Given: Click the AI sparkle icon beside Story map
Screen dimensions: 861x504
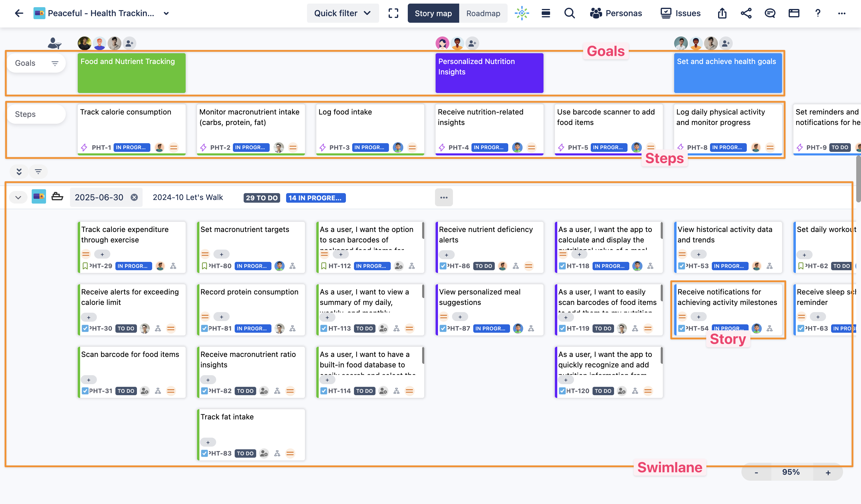Looking at the screenshot, I should tap(522, 13).
